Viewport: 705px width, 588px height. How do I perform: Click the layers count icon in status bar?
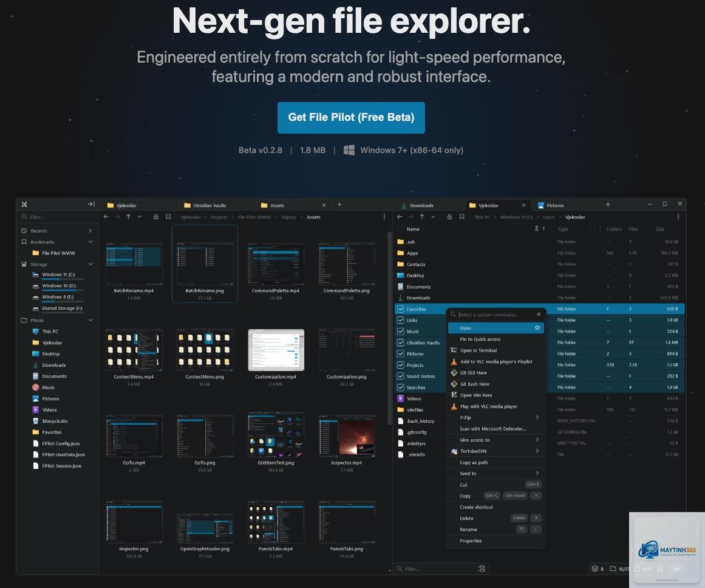[x=595, y=569]
